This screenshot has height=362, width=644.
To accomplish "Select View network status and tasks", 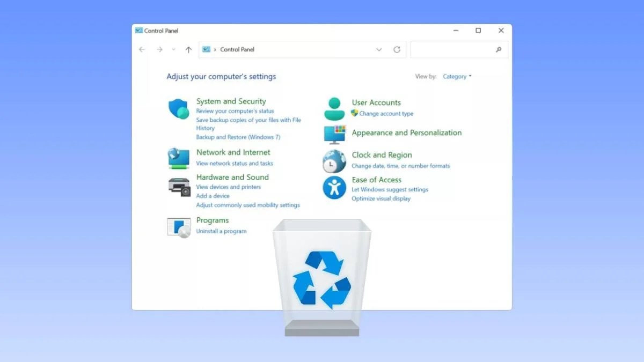I will 234,163.
